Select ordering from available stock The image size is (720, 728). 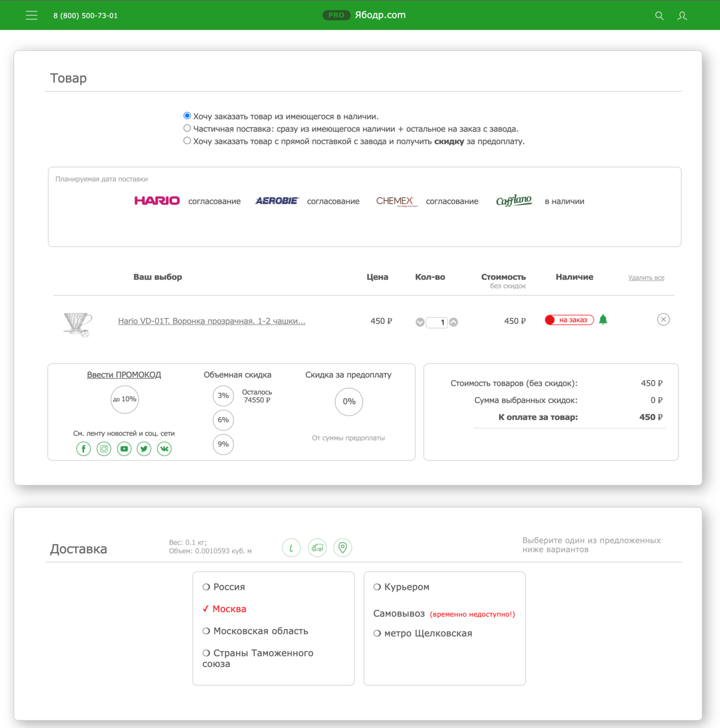point(187,116)
